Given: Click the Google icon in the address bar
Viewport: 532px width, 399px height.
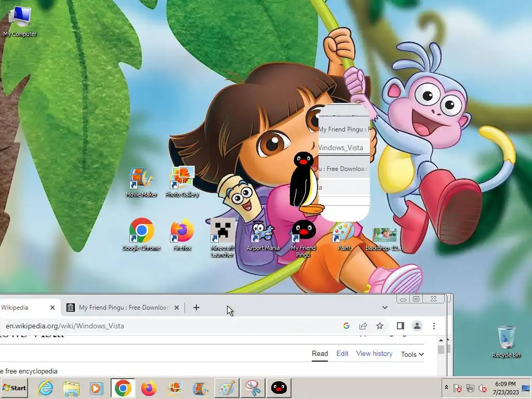Looking at the screenshot, I should (347, 326).
